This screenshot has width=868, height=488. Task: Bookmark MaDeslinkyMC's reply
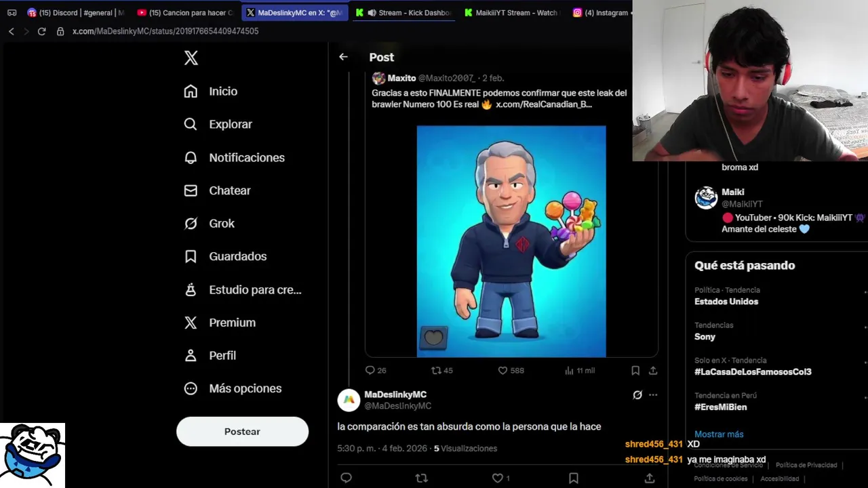point(574,478)
